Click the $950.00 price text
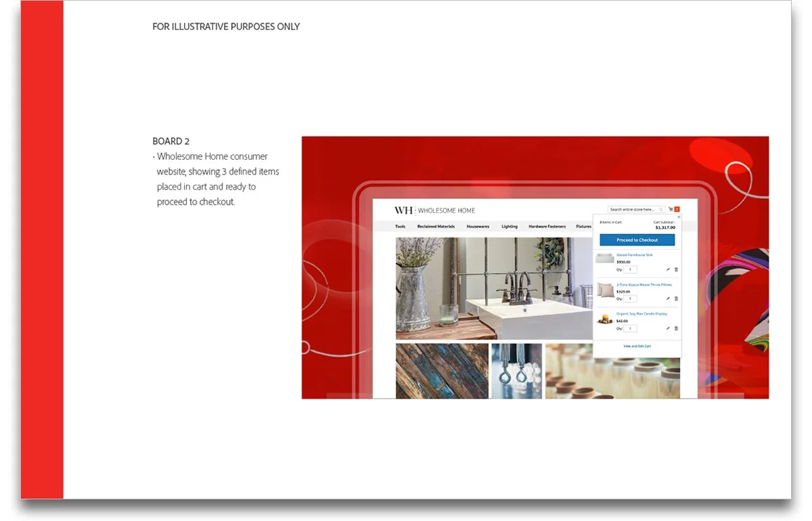Image resolution: width=812 pixels, height=521 pixels. [x=623, y=262]
